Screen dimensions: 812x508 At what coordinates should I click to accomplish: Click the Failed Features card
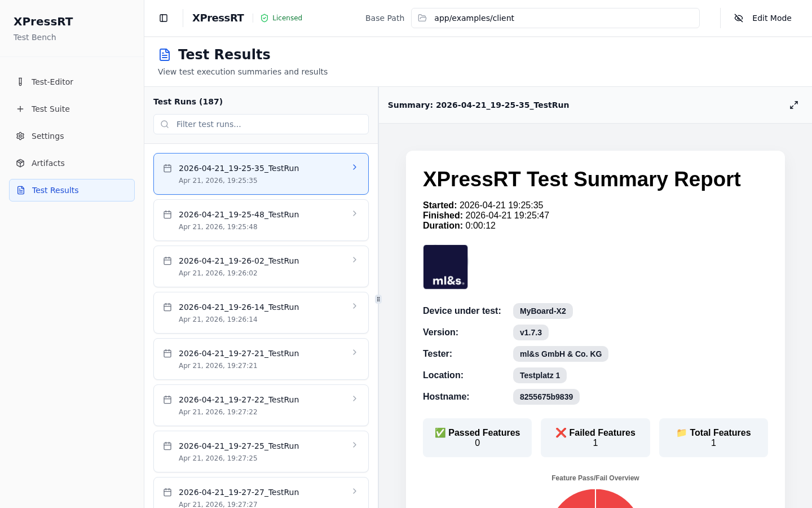pos(595,437)
